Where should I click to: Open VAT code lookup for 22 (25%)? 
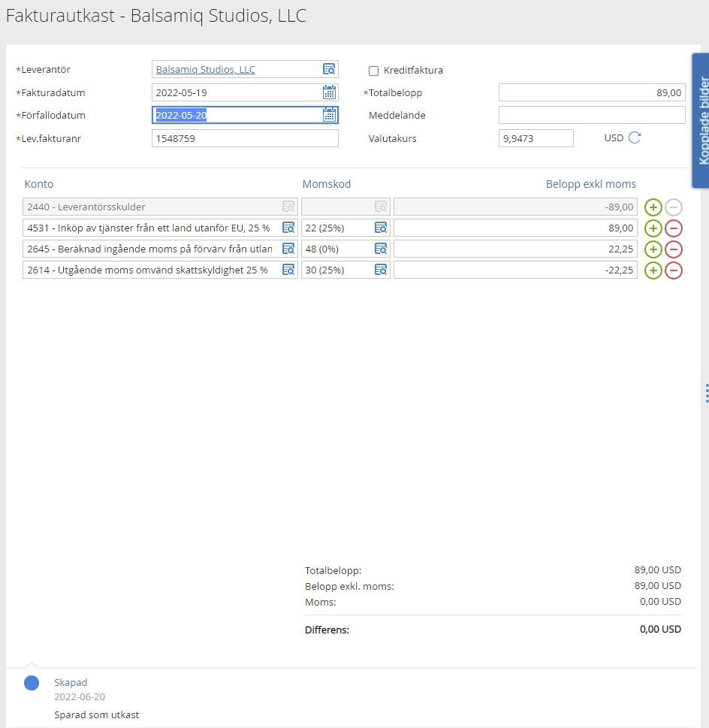381,228
